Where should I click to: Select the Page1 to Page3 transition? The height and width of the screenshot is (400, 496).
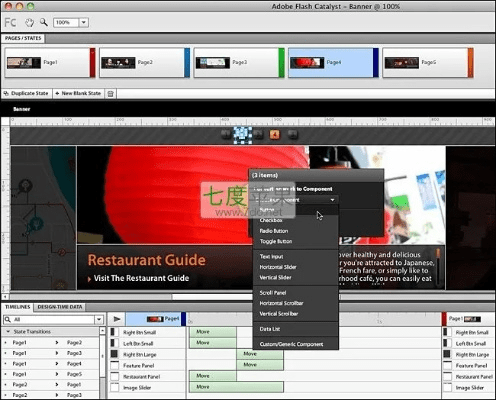coord(50,353)
